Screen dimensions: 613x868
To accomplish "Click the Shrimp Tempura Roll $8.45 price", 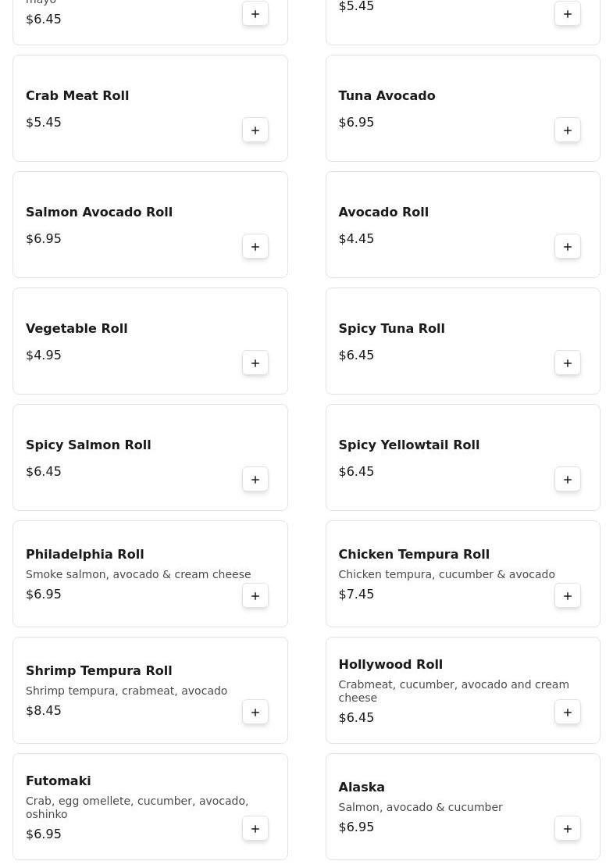I will 44,710.
